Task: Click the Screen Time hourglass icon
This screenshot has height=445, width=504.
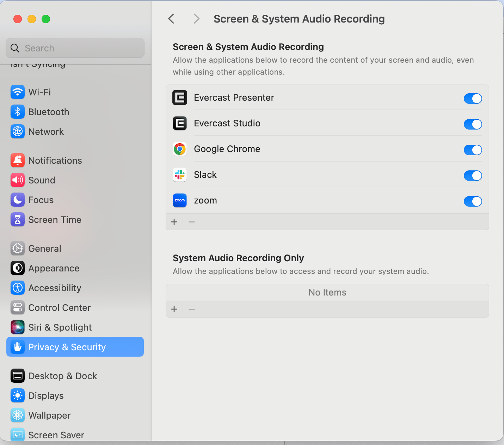Action: [x=18, y=220]
